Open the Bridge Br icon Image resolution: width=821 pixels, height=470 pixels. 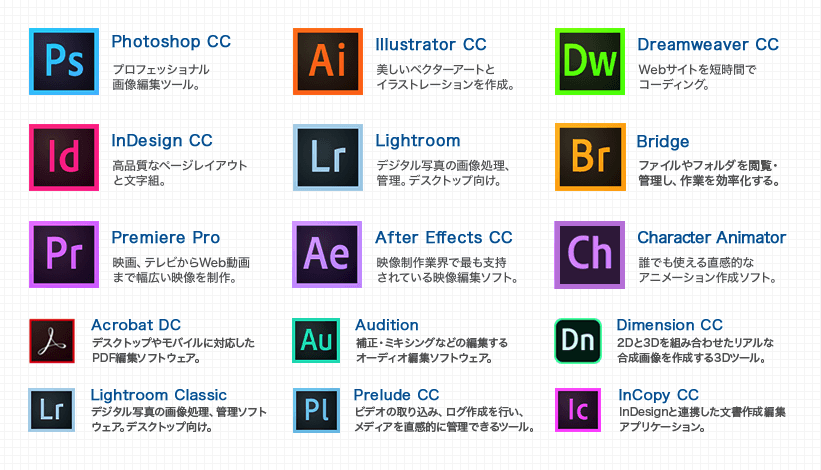point(589,158)
